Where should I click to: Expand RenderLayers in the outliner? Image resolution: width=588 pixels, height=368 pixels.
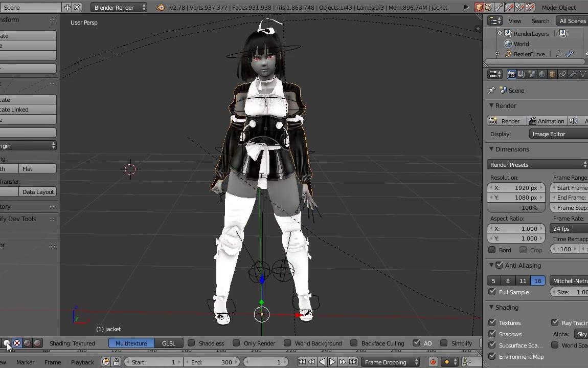pyautogui.click(x=500, y=33)
